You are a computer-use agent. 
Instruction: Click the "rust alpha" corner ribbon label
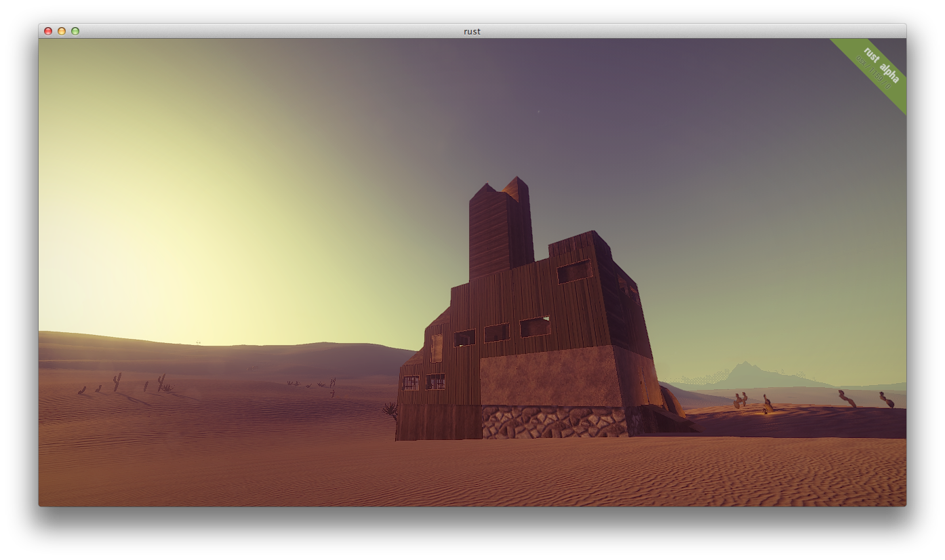click(x=881, y=64)
